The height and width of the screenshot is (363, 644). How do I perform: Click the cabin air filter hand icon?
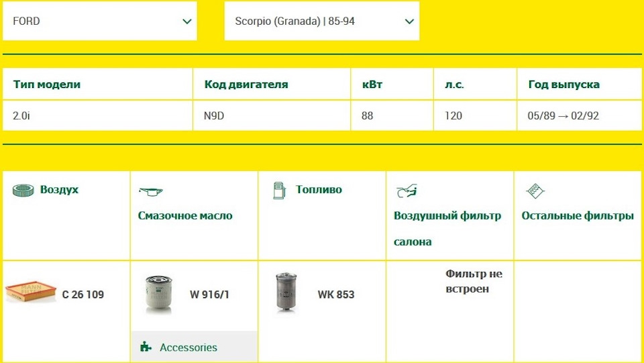pyautogui.click(x=407, y=191)
